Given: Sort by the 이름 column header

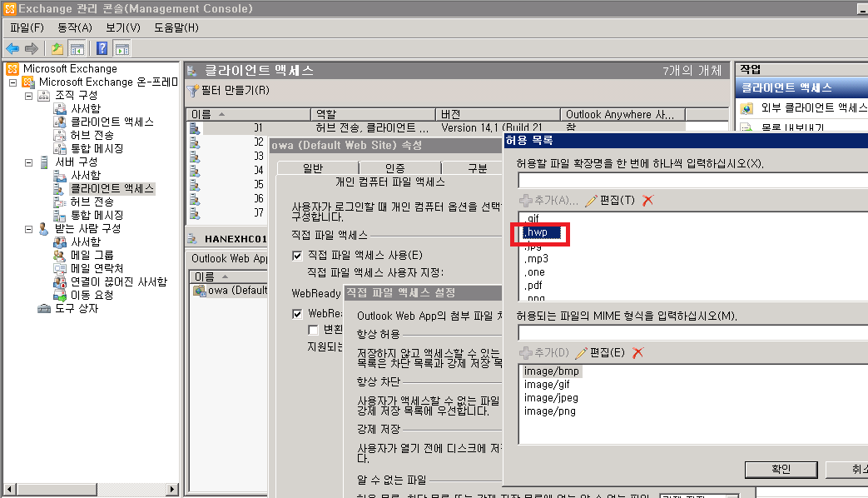Looking at the screenshot, I should (249, 115).
